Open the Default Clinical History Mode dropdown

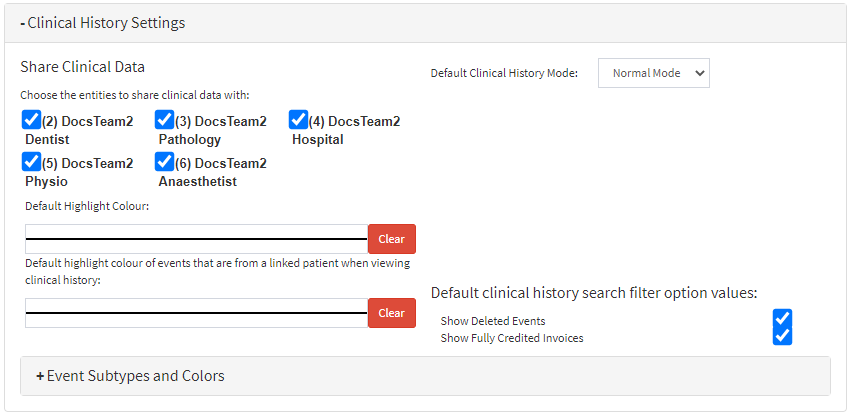tap(653, 73)
